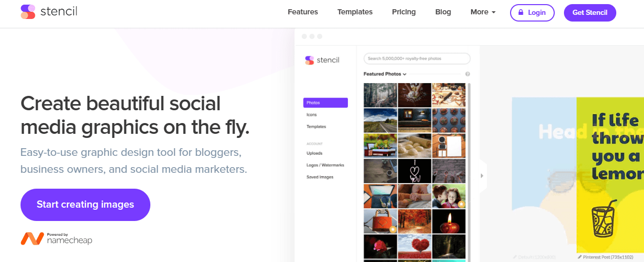Image resolution: width=644 pixels, height=262 pixels.
Task: Click the help question mark icon
Action: point(467,74)
